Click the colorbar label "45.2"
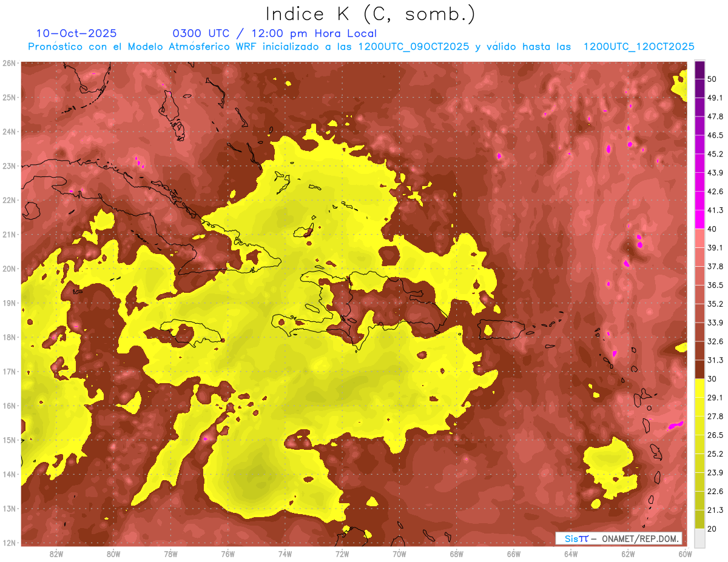The image size is (728, 562). (715, 154)
